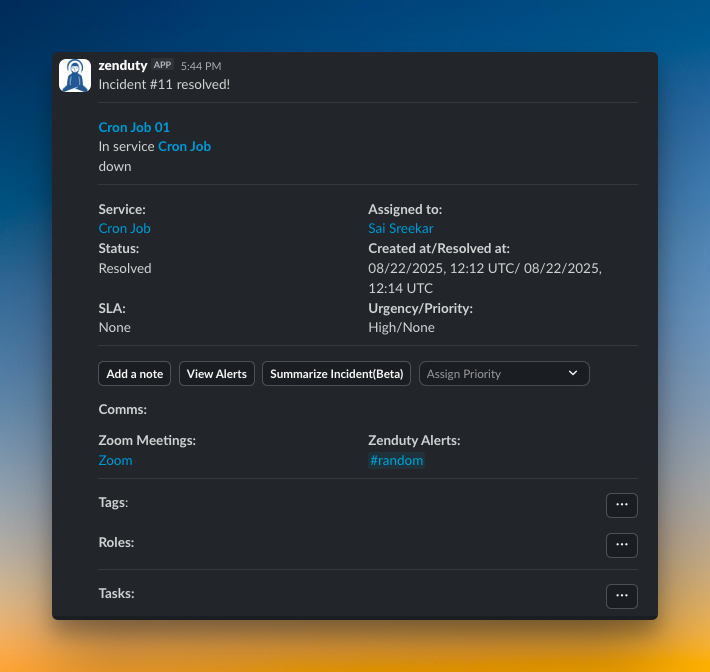Click the 'Status:' label

tap(119, 248)
